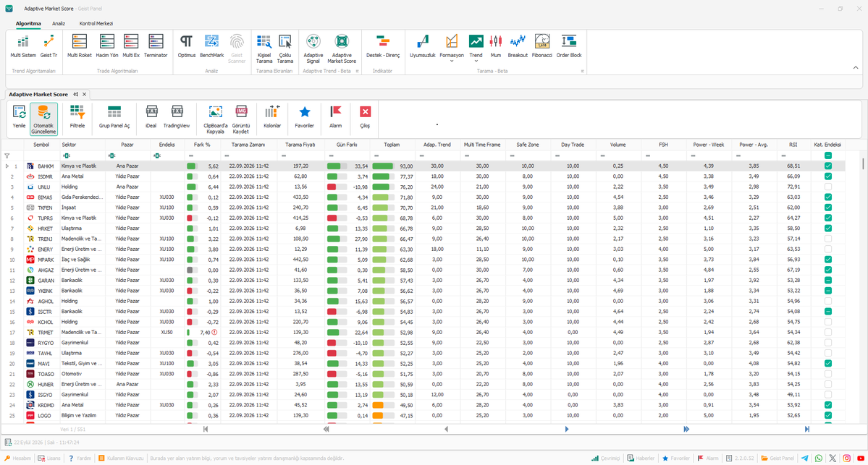
Task: Open Adaptive Trend - Beta group launcher
Action: (357, 72)
